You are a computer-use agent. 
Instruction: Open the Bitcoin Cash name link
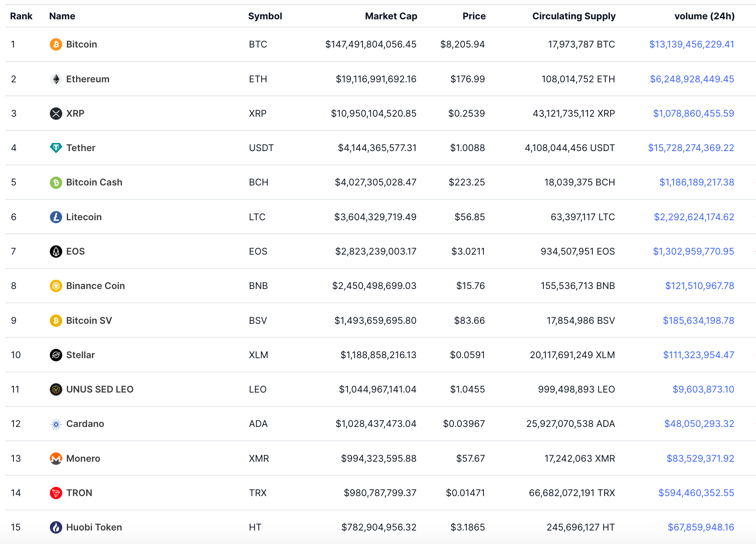[x=94, y=182]
